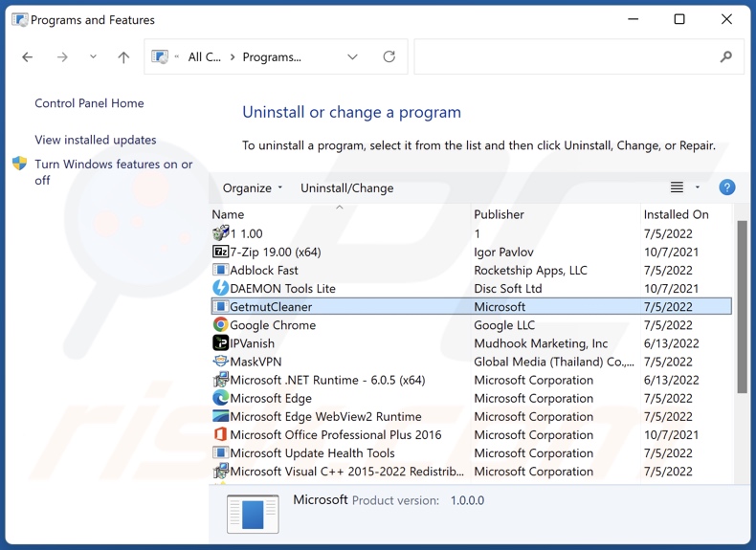Click the Microsoft Office 2016 icon
Image resolution: width=756 pixels, height=550 pixels.
pyautogui.click(x=220, y=435)
